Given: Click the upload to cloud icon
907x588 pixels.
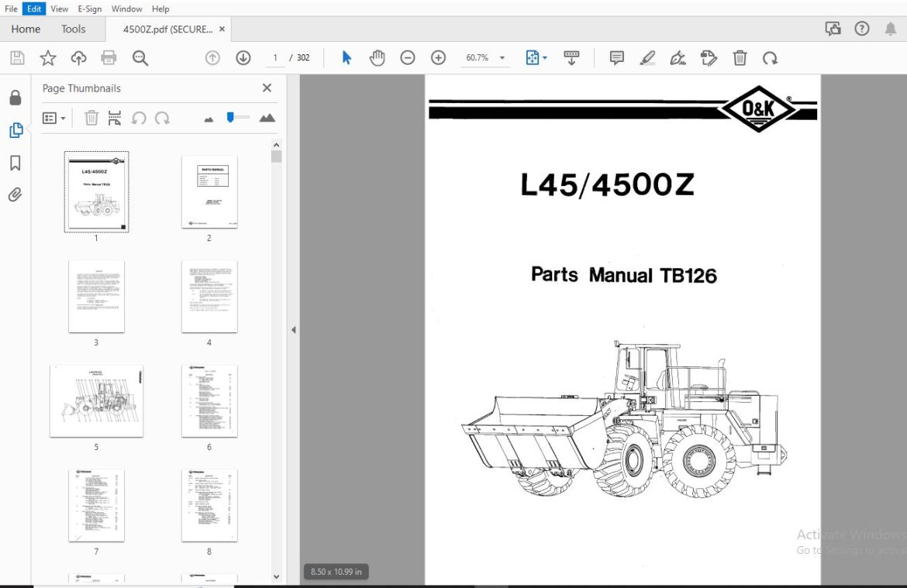Looking at the screenshot, I should tap(78, 58).
